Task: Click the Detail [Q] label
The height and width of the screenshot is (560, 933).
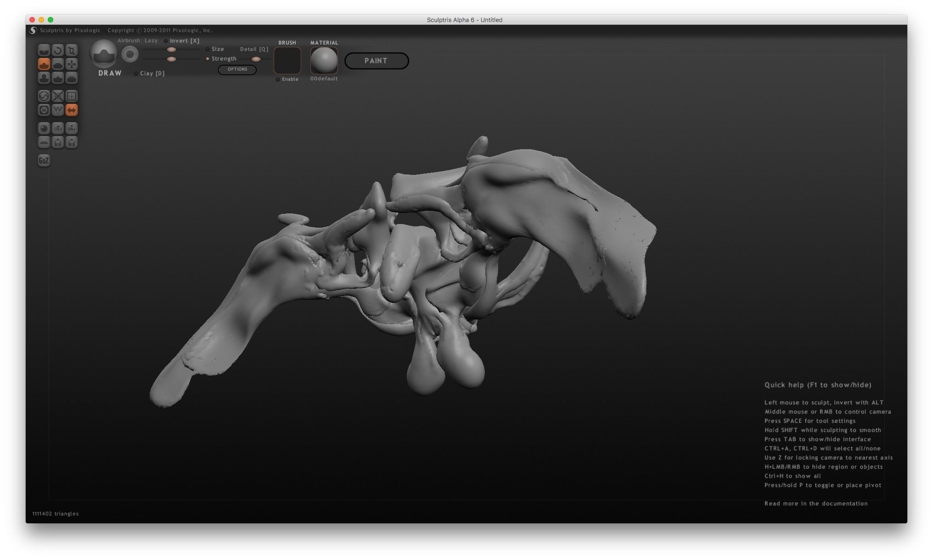Action: click(x=254, y=49)
